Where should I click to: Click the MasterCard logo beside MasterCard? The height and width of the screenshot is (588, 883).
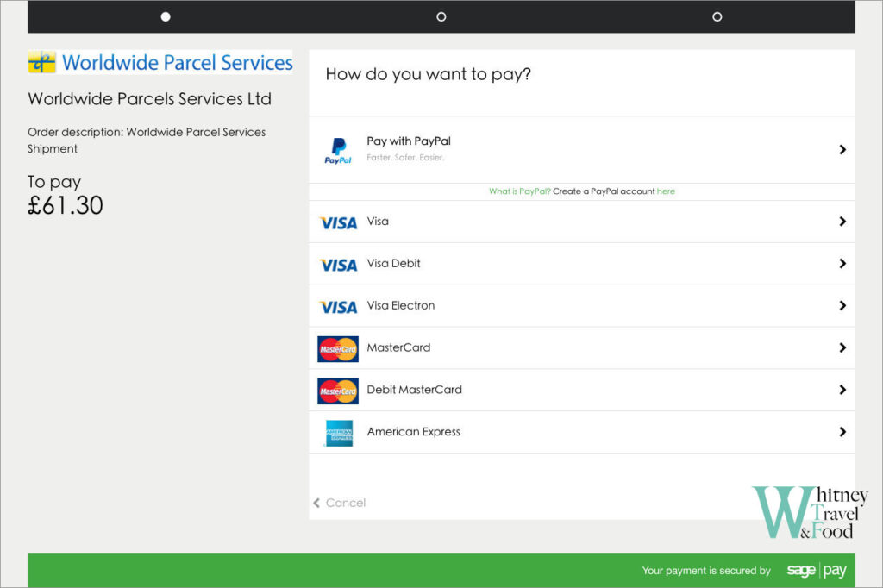338,349
